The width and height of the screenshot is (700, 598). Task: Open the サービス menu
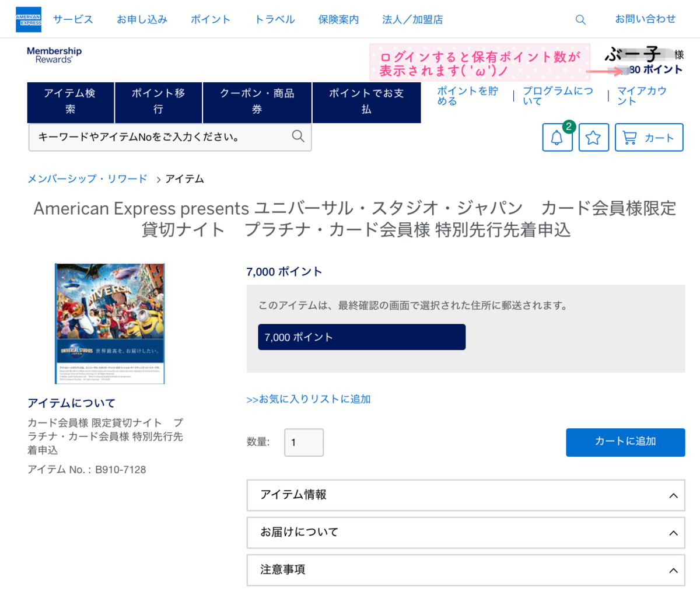point(73,19)
